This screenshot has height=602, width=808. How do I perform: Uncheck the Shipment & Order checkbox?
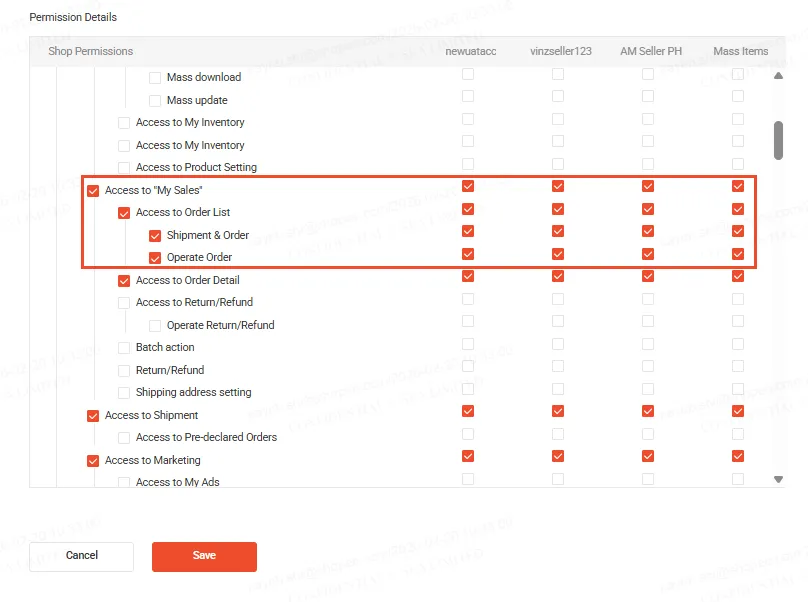coord(155,236)
